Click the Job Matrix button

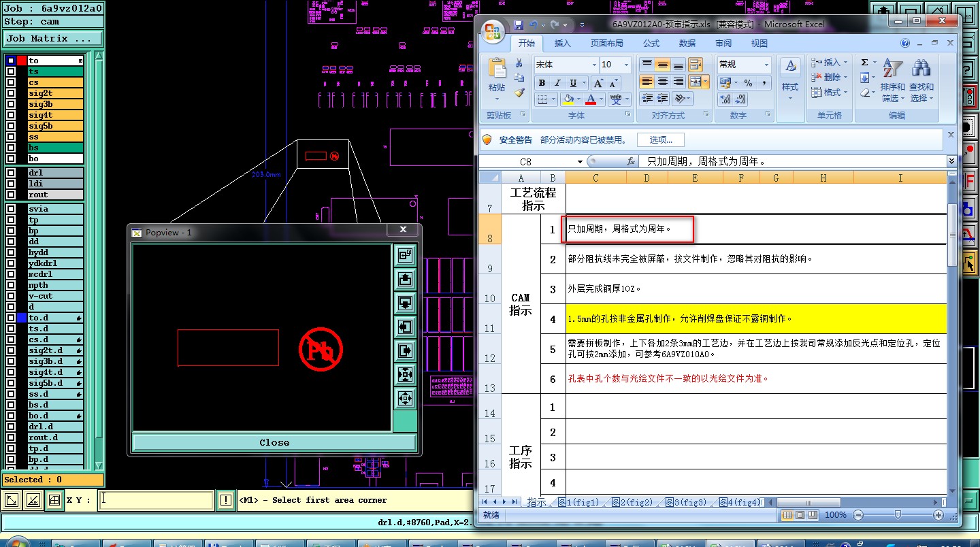pyautogui.click(x=53, y=39)
